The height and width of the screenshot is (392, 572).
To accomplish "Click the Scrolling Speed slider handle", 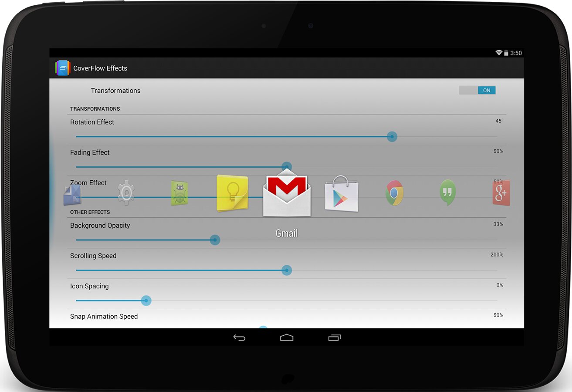I will 286,270.
